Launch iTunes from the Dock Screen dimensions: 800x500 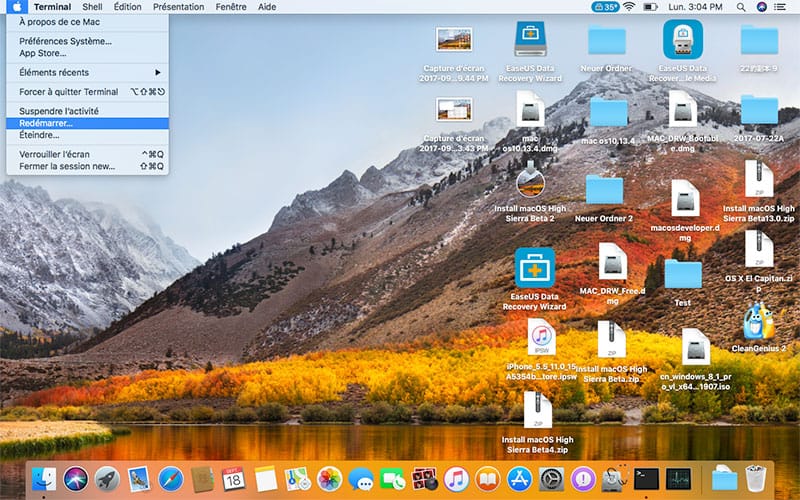[456, 480]
